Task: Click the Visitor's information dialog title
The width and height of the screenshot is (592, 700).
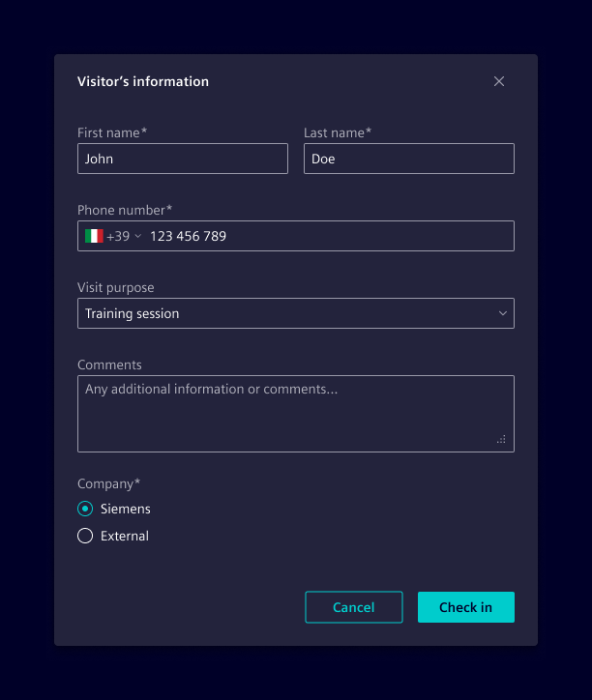Action: coord(143,81)
